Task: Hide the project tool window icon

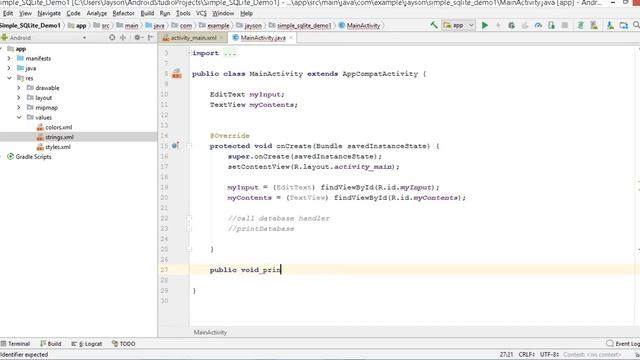Action: pos(151,38)
